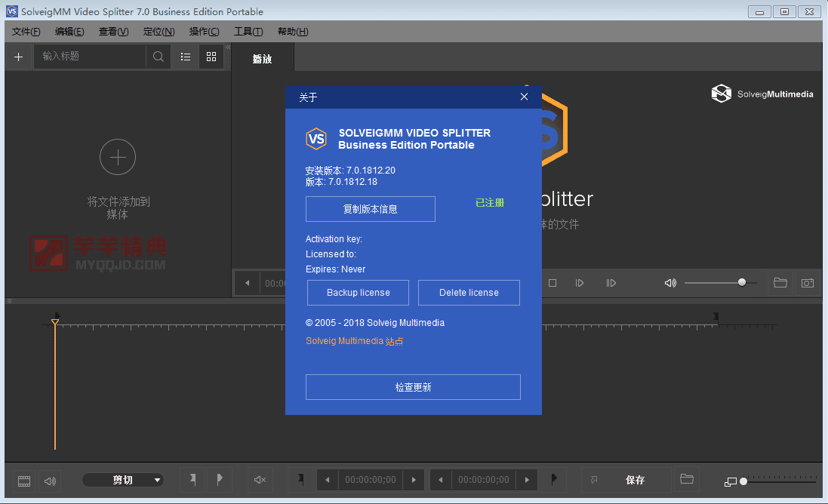The width and height of the screenshot is (828, 504).
Task: Step forward one frame in player
Action: 579,283
